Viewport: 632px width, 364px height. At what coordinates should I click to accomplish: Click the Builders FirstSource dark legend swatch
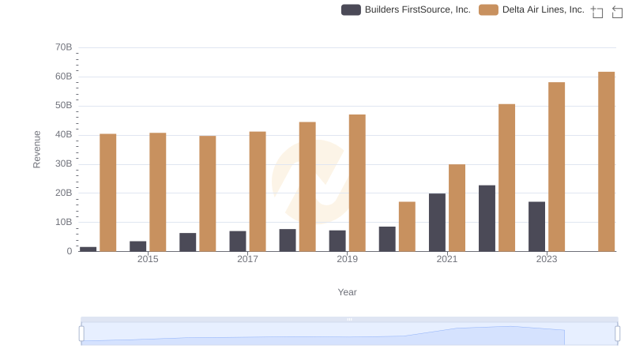tap(351, 9)
